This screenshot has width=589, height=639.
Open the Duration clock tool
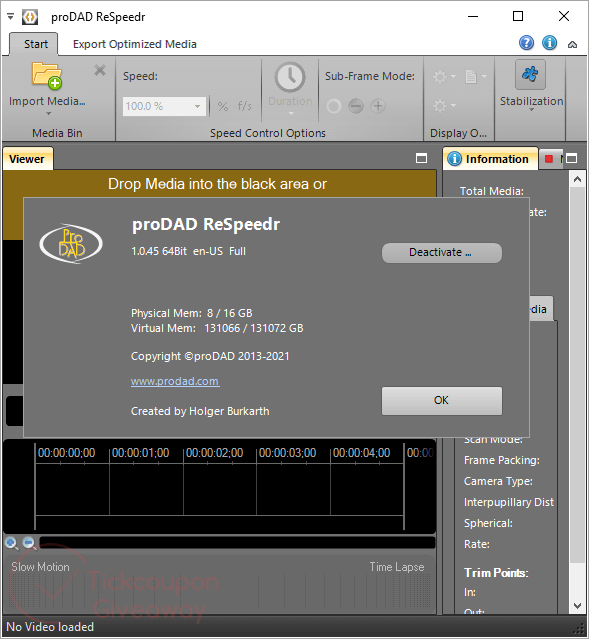[x=290, y=77]
